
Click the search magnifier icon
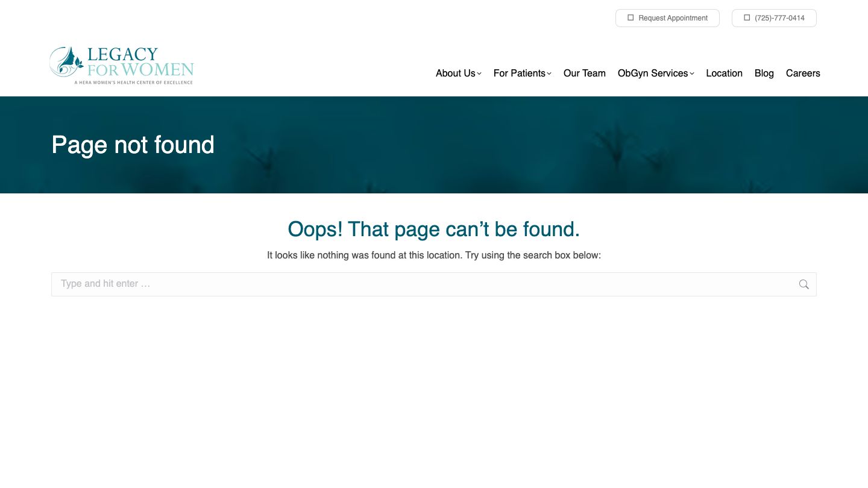804,284
